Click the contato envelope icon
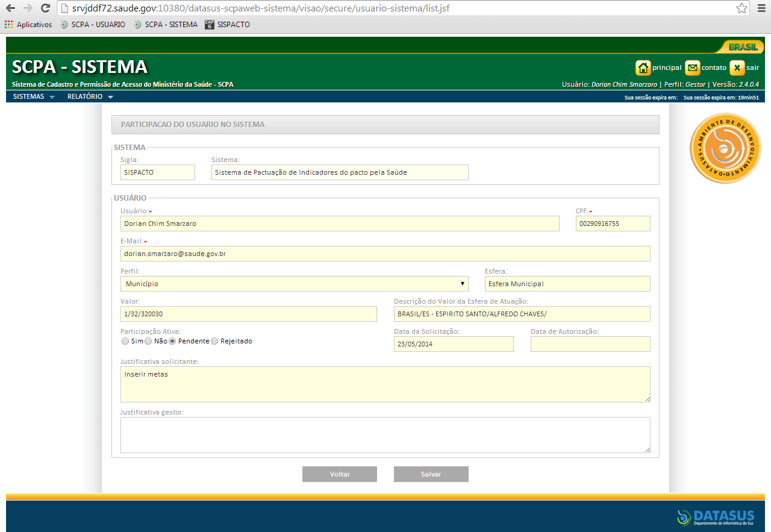Image resolution: width=771 pixels, height=532 pixels. (693, 67)
